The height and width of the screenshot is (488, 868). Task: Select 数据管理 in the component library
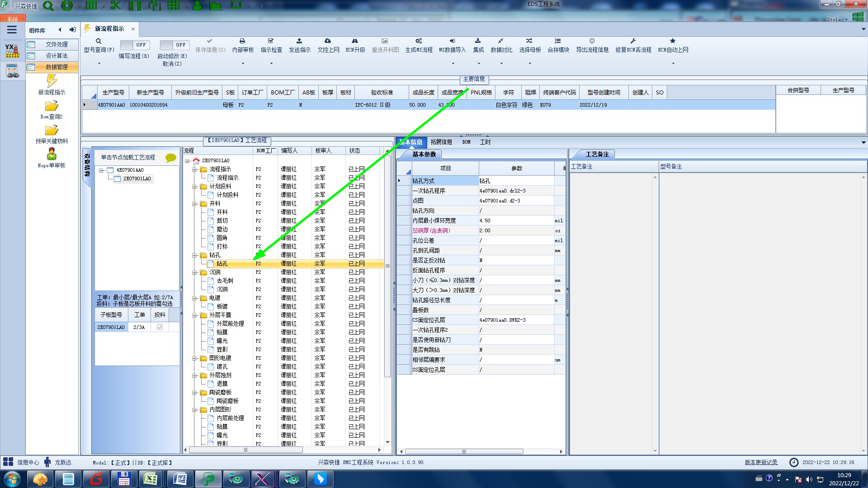coord(57,67)
